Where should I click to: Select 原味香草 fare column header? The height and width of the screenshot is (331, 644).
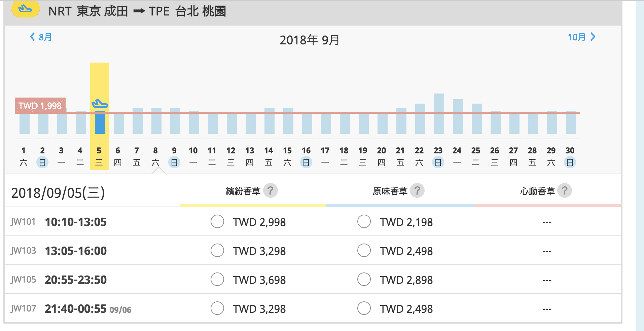pyautogui.click(x=390, y=191)
